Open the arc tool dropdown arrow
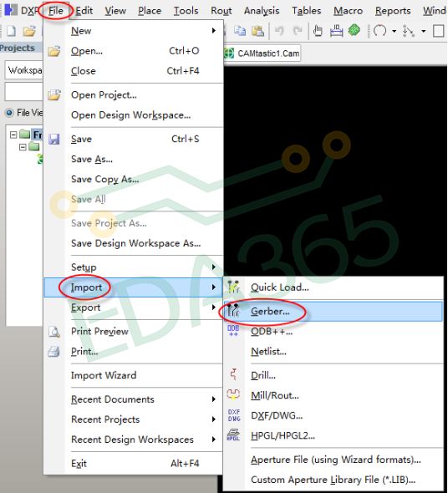 pyautogui.click(x=394, y=31)
